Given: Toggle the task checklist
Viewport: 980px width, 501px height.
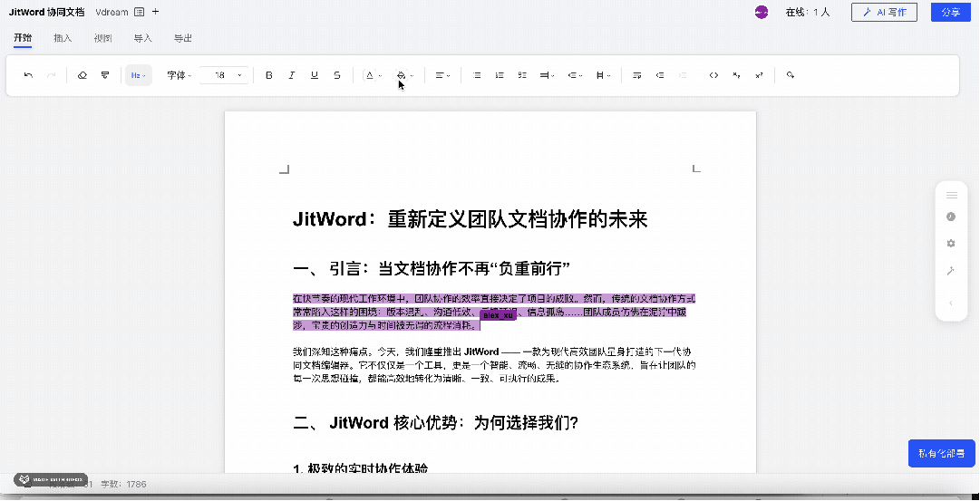Looking at the screenshot, I should [522, 75].
